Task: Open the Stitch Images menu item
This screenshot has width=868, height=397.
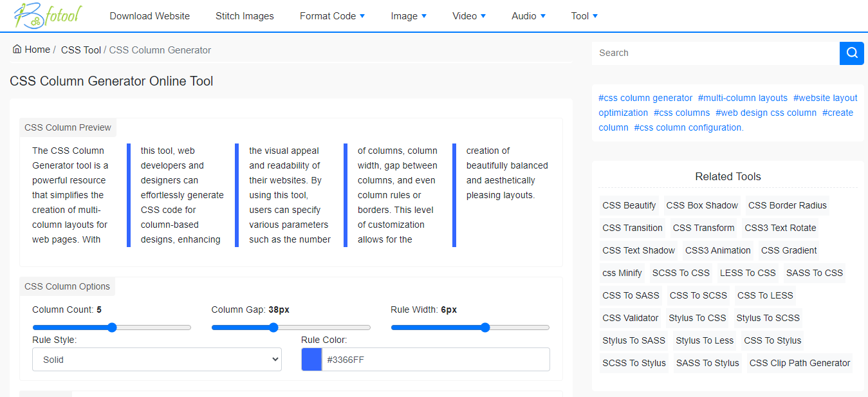Action: [x=245, y=15]
